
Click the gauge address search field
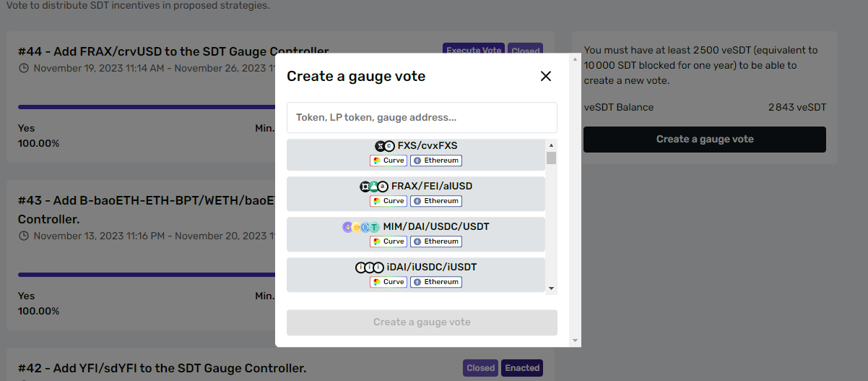point(422,117)
